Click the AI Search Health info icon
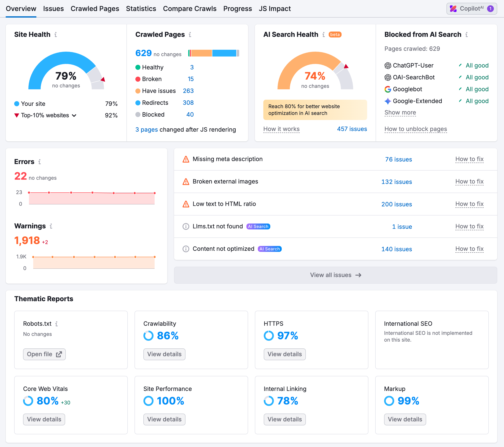 coord(323,34)
